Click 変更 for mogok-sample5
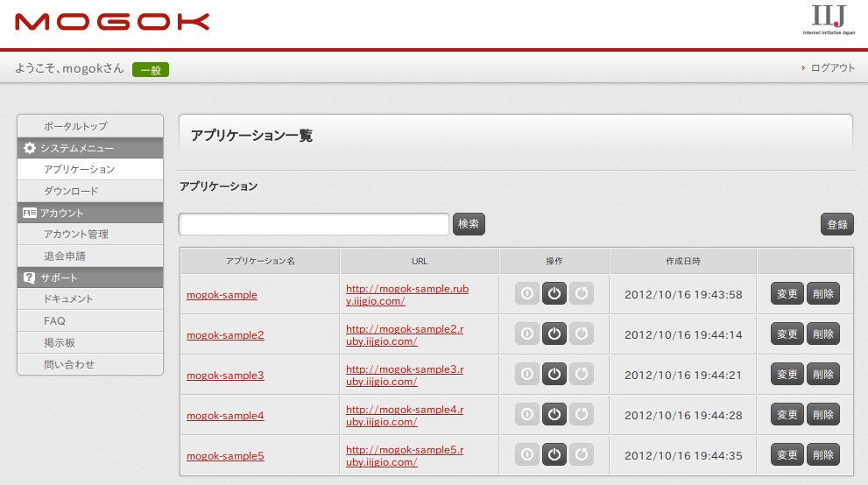Viewport: 868px width, 485px height. pyautogui.click(x=787, y=455)
